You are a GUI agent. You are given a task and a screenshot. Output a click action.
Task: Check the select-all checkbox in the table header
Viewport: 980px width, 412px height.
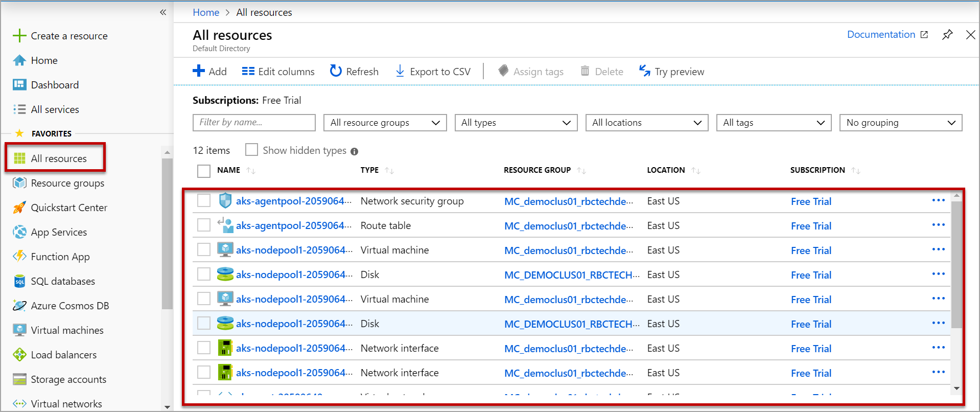click(x=204, y=171)
